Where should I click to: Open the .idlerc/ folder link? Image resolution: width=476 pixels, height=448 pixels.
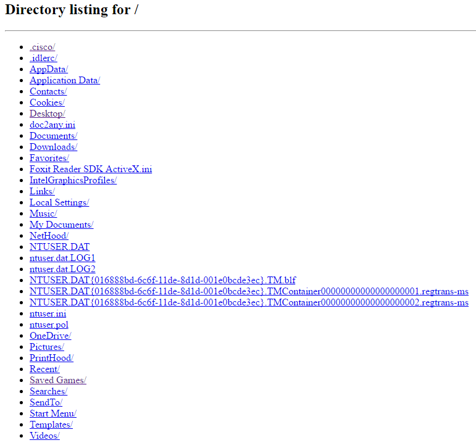point(43,58)
